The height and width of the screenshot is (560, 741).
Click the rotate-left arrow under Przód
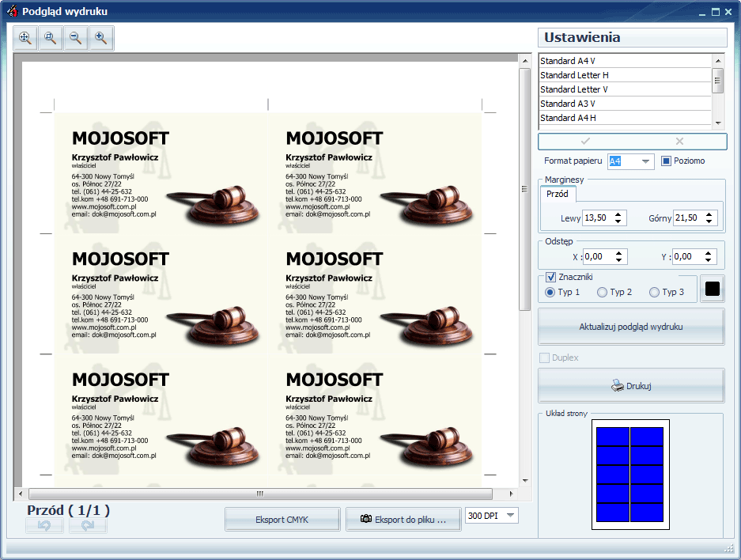pyautogui.click(x=44, y=525)
